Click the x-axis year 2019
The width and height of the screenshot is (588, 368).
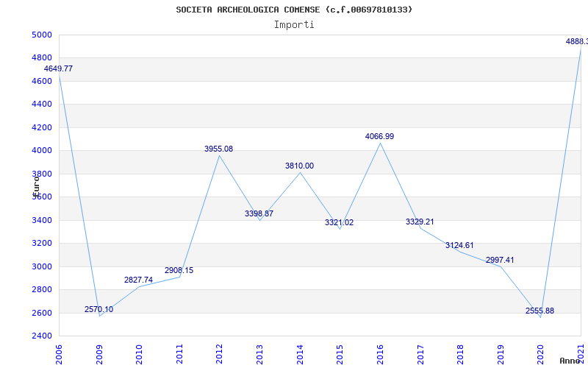point(501,354)
